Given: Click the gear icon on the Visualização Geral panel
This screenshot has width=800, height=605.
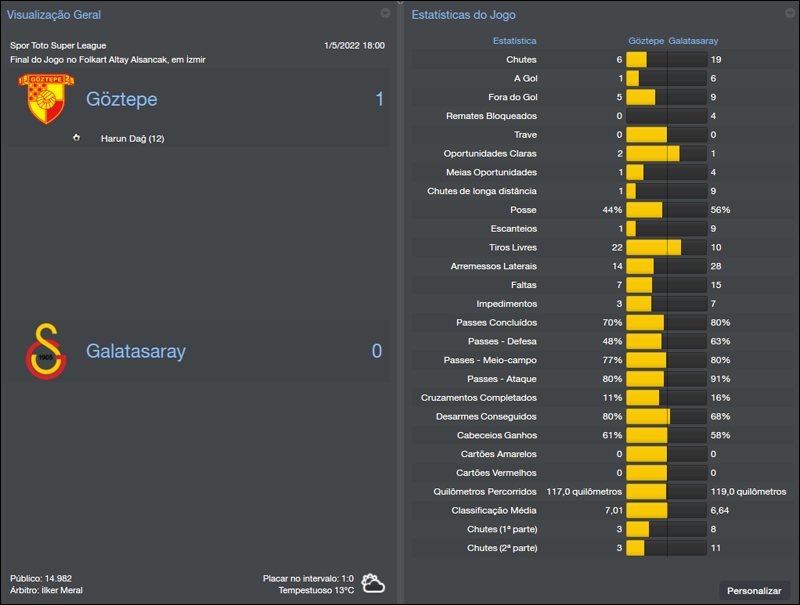Looking at the screenshot, I should (x=385, y=14).
